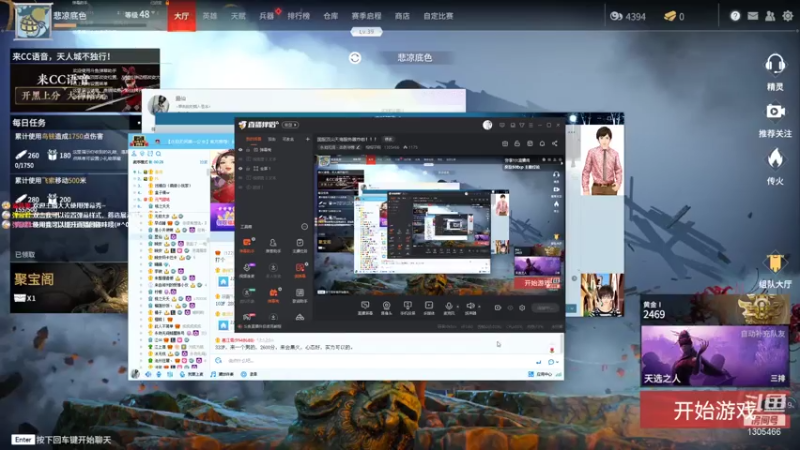This screenshot has width=800, height=450.
Task: Click the share icon in streaming app header
Action: coord(555,144)
